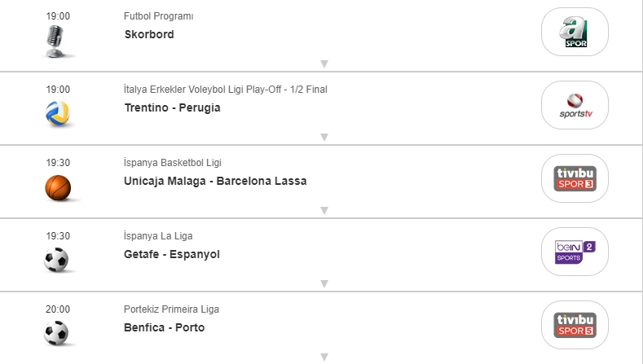Open the Tivibu Spor 5 channel logo
Viewport: 643px width, 364px height.
click(x=575, y=324)
